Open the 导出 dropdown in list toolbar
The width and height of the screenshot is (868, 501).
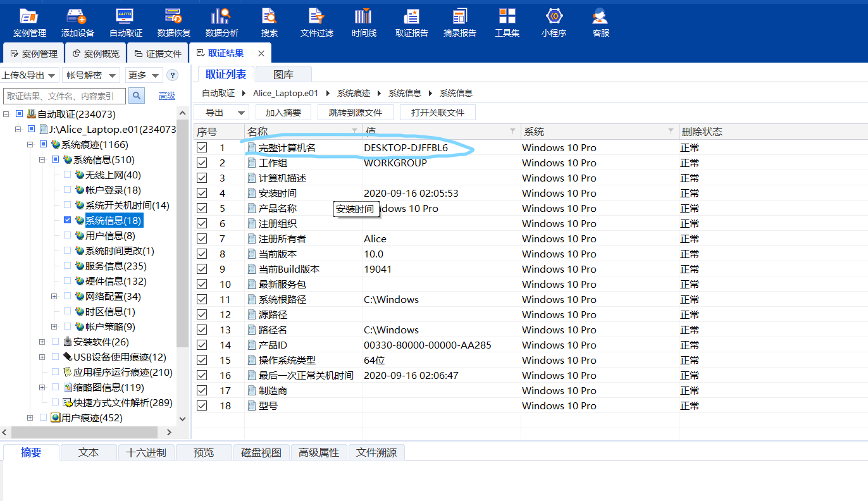[x=221, y=113]
